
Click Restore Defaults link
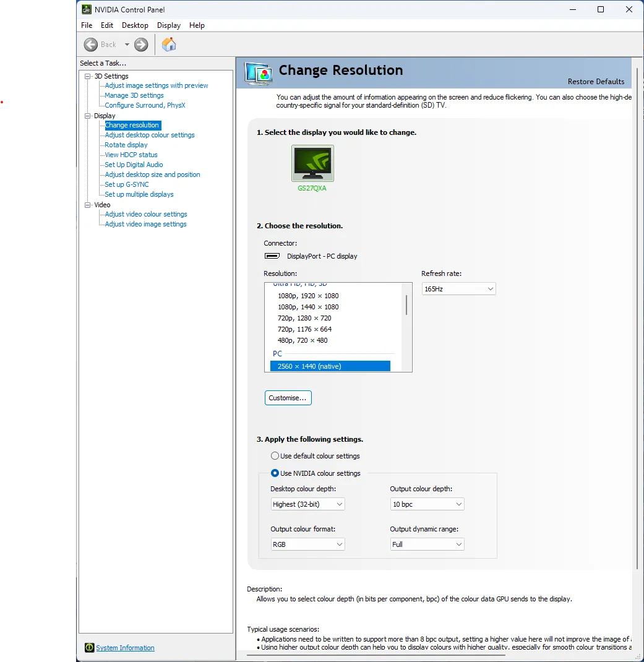(x=596, y=82)
